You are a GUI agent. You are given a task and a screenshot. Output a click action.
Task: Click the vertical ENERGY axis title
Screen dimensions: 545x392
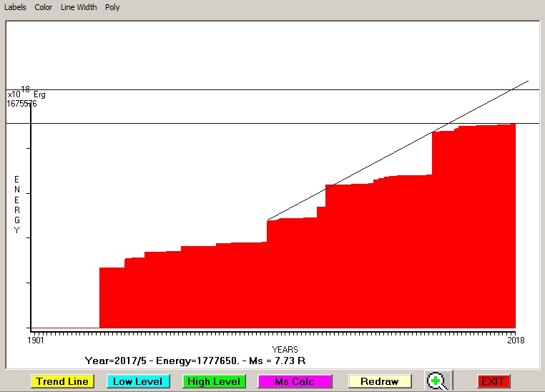(x=17, y=204)
